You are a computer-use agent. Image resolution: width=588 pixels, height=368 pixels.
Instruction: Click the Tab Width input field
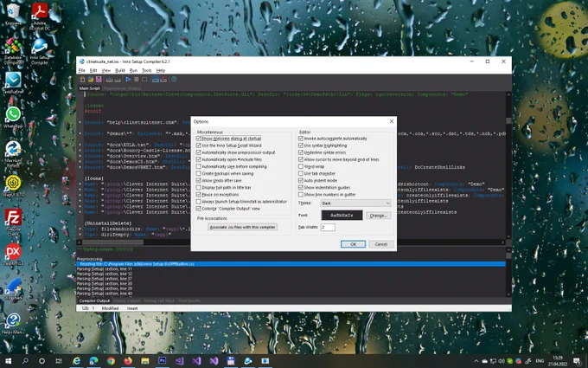tap(328, 227)
